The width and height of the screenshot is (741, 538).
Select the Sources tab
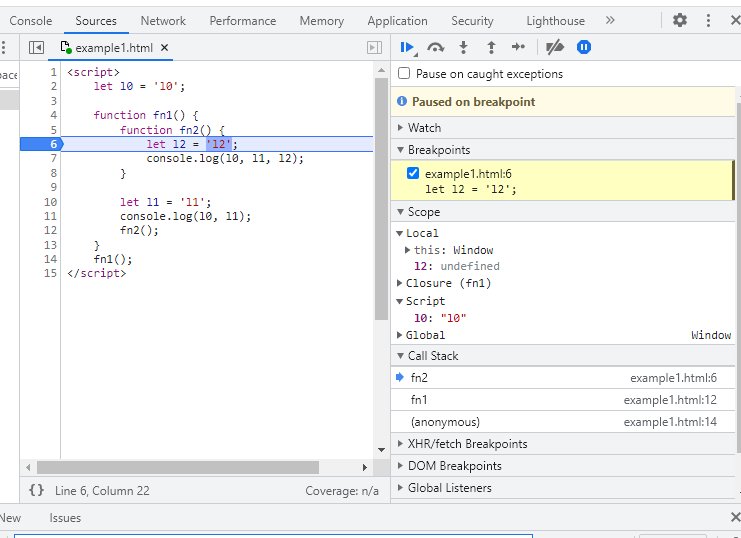pos(96,21)
